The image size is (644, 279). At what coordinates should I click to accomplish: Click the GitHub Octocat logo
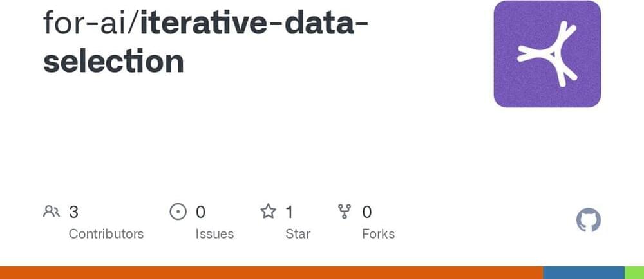pyautogui.click(x=588, y=221)
